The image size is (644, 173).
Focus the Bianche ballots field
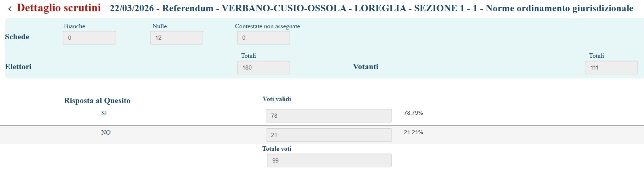89,38
